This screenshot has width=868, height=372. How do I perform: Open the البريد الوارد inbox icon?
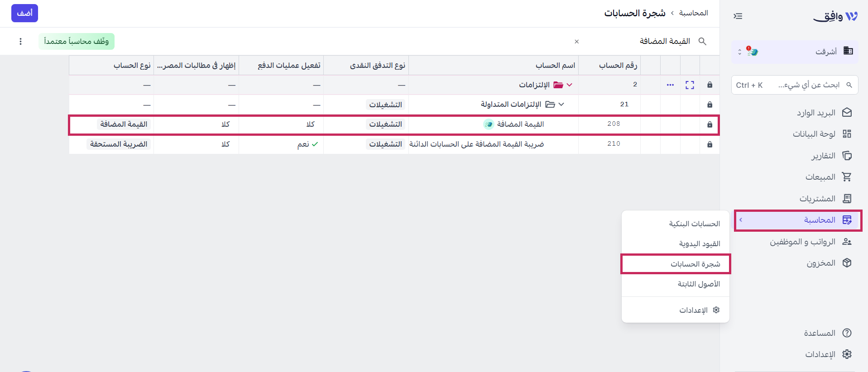click(x=847, y=112)
